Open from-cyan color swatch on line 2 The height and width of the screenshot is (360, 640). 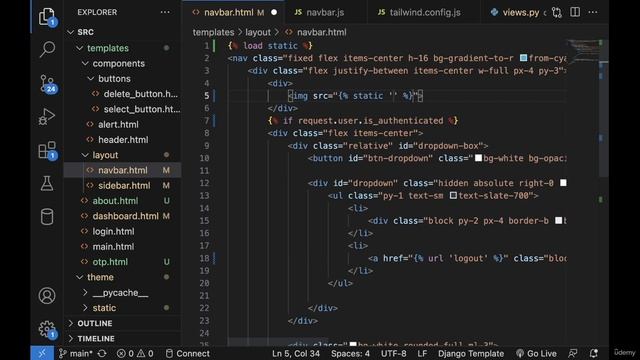pyautogui.click(x=523, y=58)
